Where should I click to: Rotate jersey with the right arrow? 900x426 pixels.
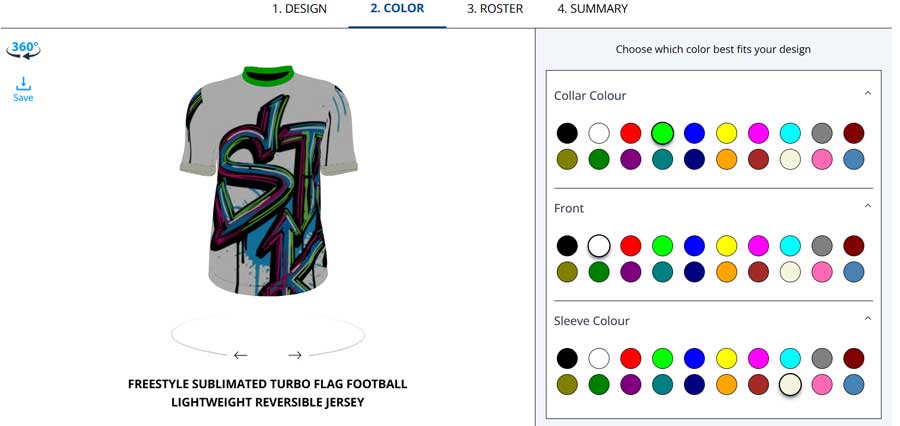(x=295, y=355)
